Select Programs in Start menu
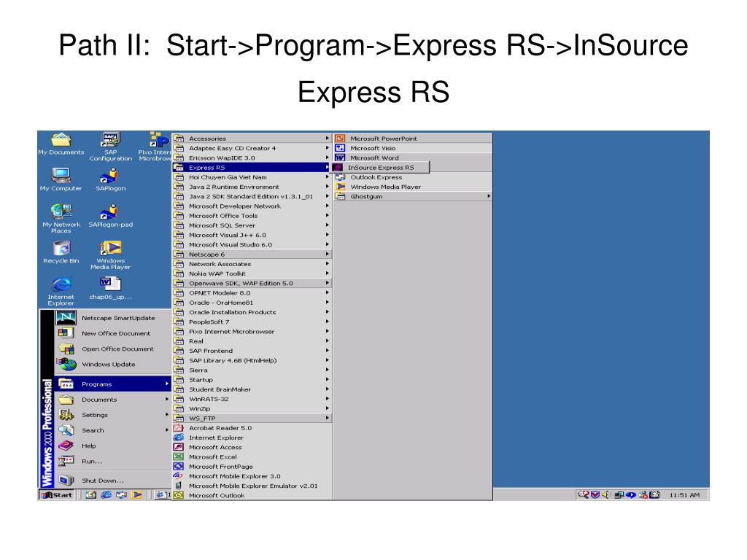Viewport: 747px width, 560px height. pyautogui.click(x=112, y=384)
